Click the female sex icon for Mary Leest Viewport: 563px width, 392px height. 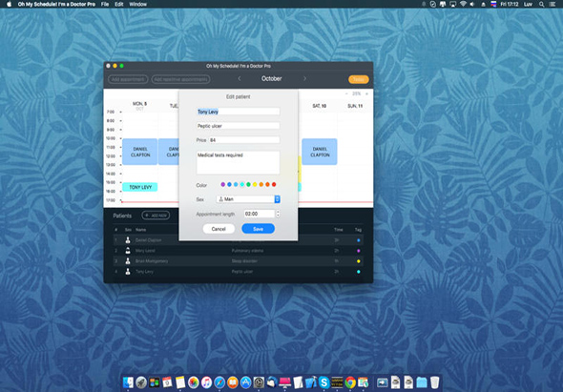pos(128,251)
